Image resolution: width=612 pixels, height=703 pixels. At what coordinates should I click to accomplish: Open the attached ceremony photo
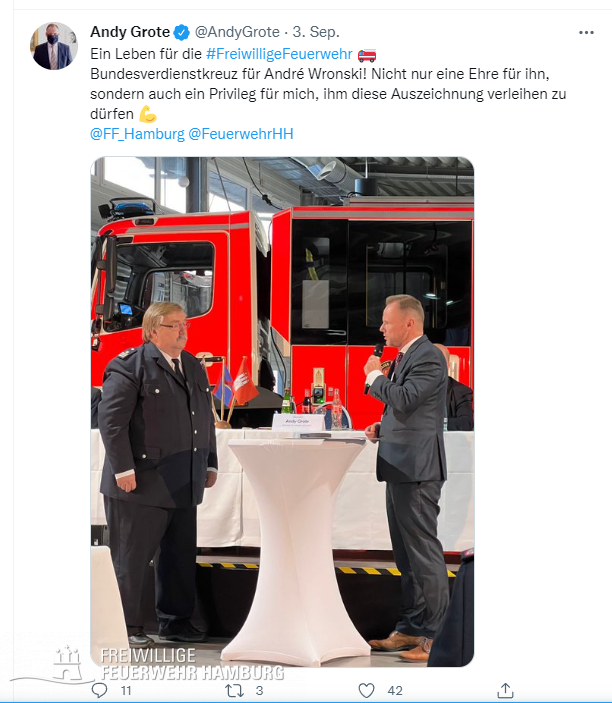click(x=282, y=412)
